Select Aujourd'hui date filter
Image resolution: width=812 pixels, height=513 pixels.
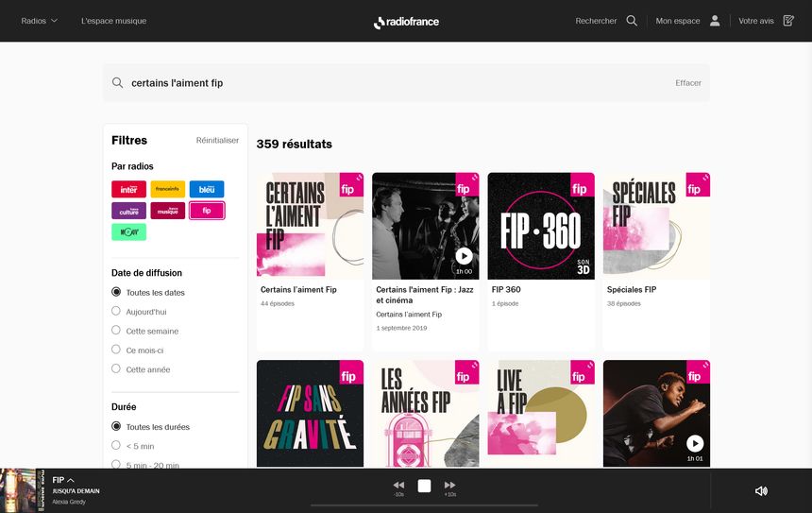coord(116,311)
